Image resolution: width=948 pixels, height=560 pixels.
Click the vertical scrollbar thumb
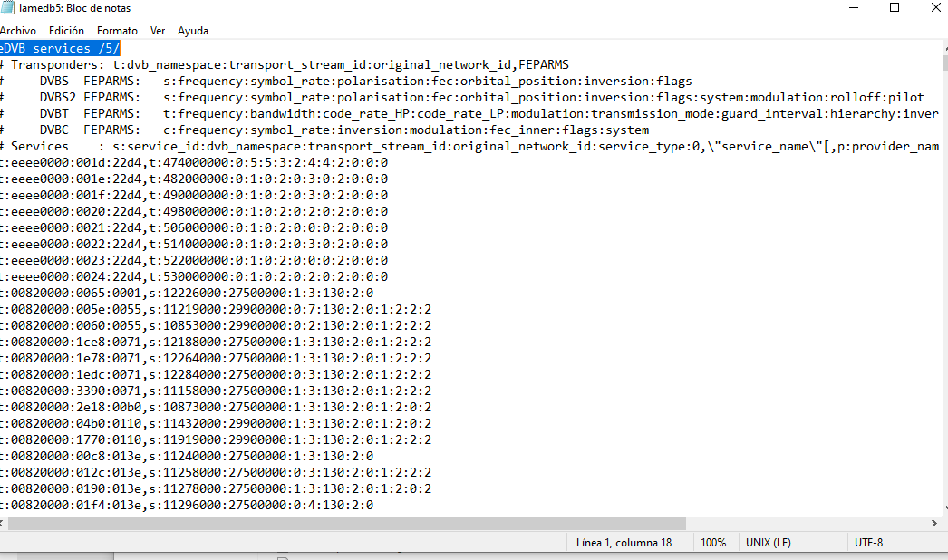(940, 62)
